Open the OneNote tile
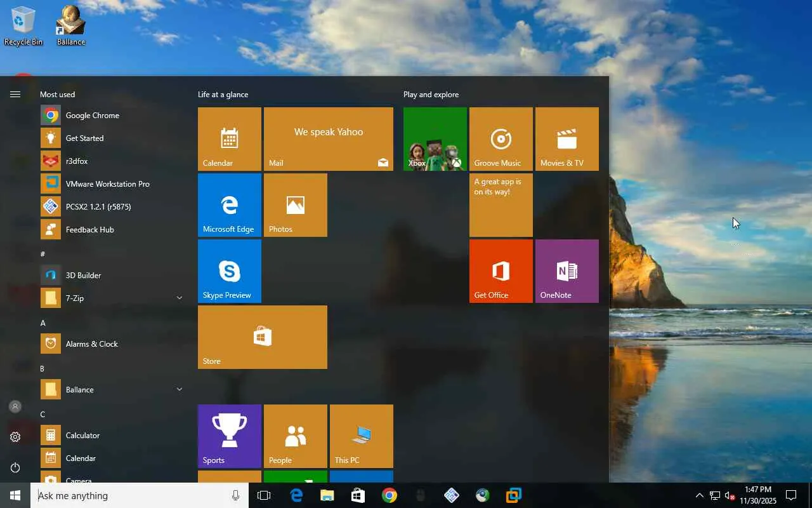Image resolution: width=812 pixels, height=508 pixels. (567, 271)
